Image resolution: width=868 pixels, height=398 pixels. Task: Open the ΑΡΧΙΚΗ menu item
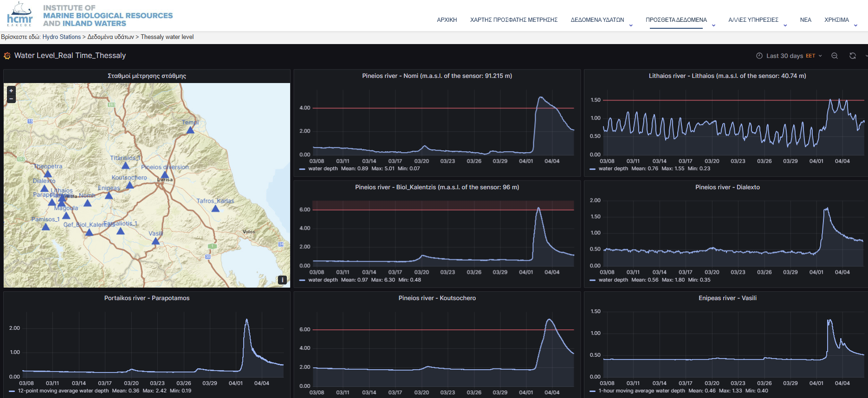click(x=447, y=20)
